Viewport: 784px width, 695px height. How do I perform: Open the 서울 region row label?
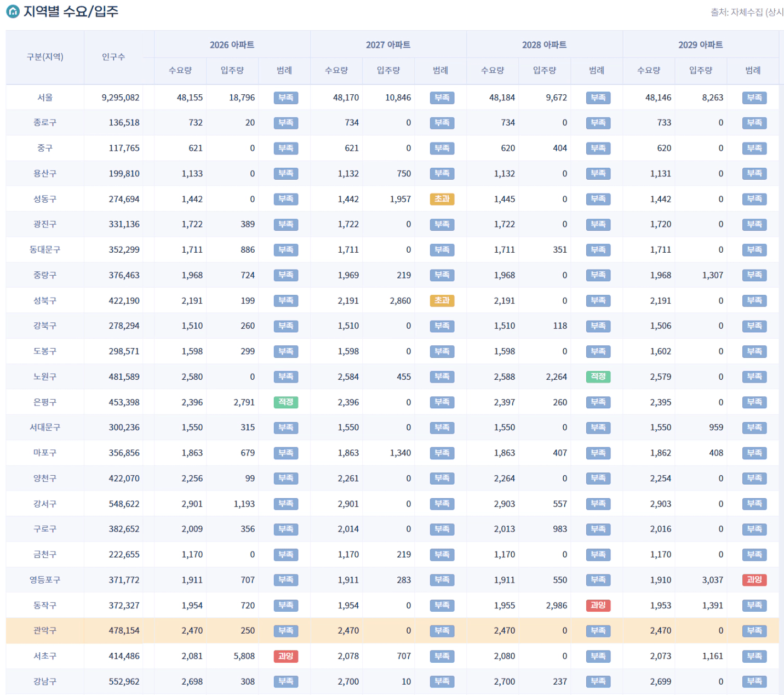point(45,98)
